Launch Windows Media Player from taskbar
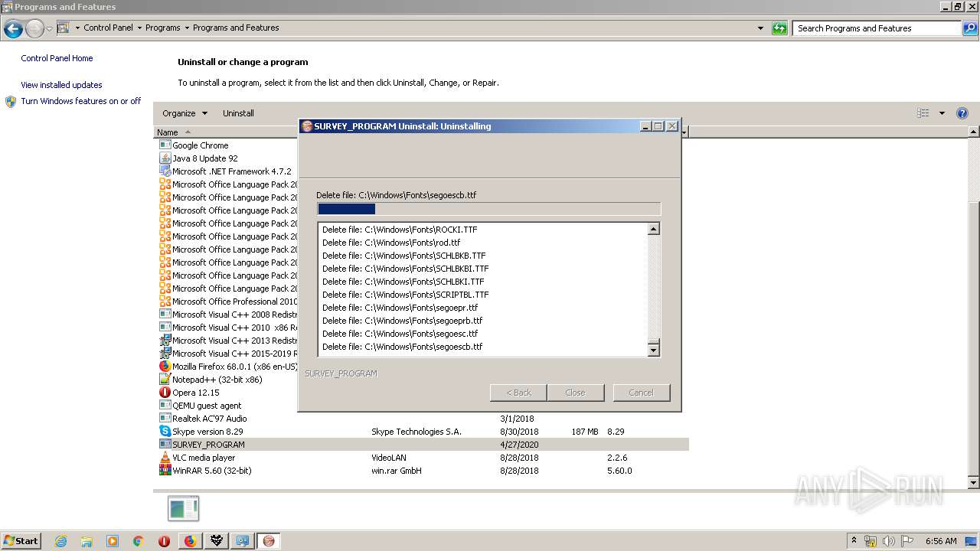 pos(113,541)
